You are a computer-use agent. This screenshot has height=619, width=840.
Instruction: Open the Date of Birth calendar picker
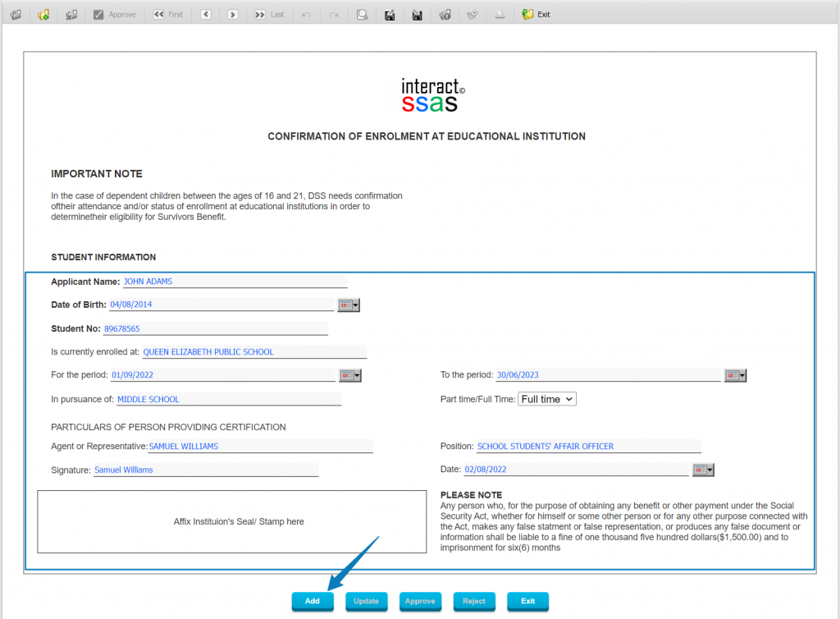[349, 305]
